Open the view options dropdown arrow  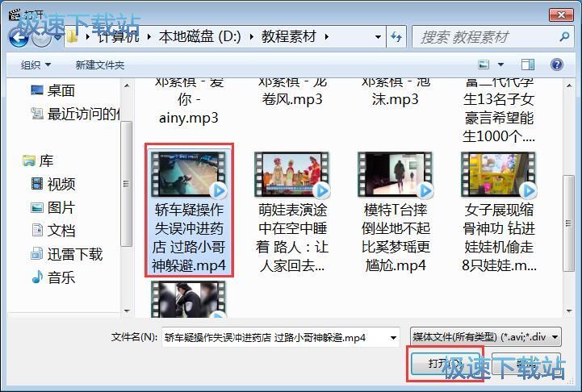click(500, 65)
